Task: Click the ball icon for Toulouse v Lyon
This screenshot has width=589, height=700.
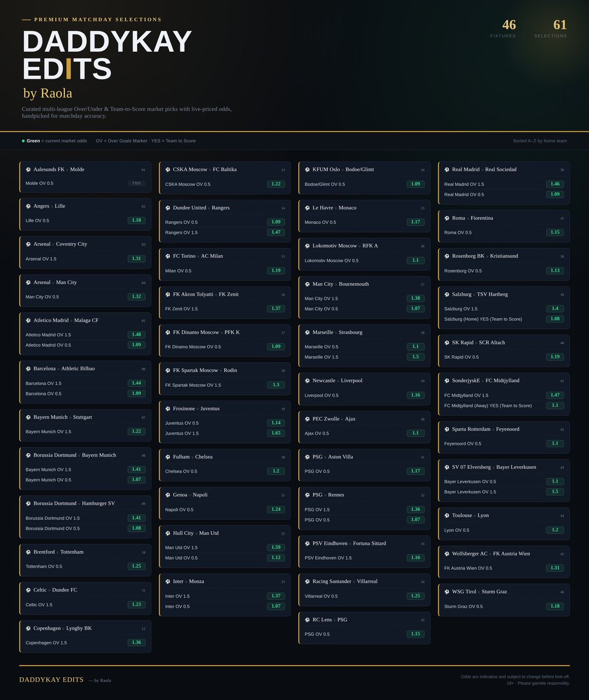Action: [447, 516]
